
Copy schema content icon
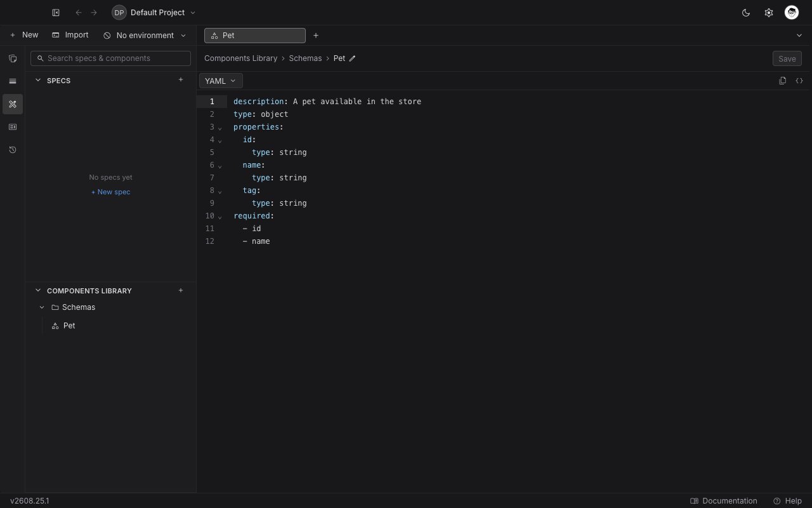[x=782, y=81]
